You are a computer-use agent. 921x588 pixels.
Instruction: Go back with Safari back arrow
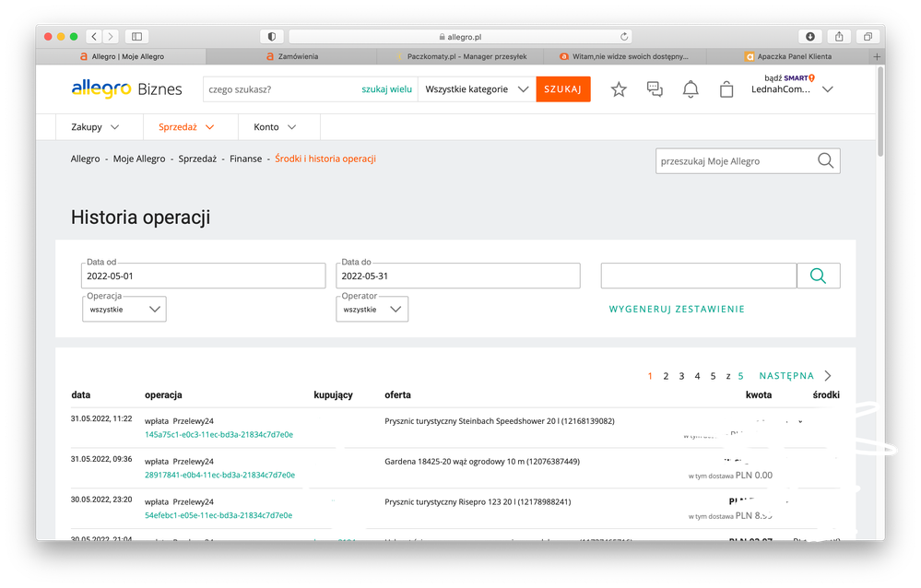click(94, 37)
